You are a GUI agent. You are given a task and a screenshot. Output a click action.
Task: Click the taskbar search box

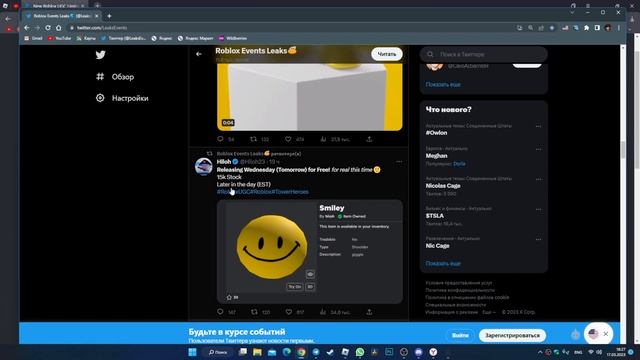tap(218, 352)
